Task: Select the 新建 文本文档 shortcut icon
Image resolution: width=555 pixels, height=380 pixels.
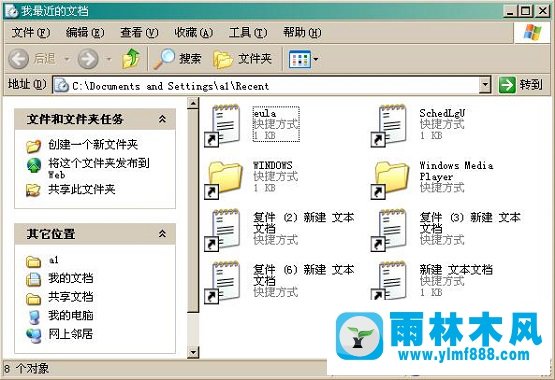Action: point(389,282)
